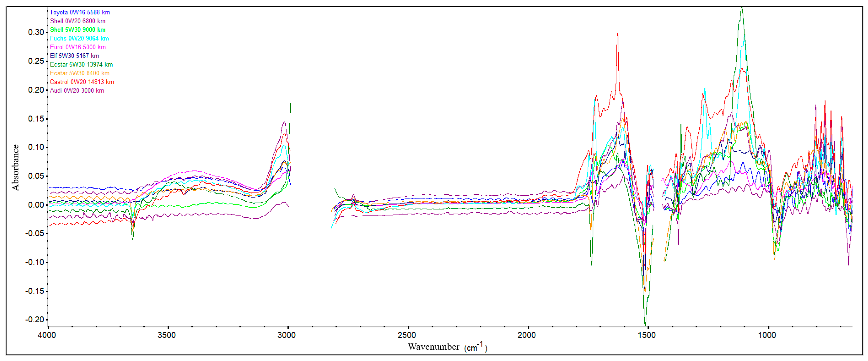
Task: Click the 1500 wavenumber tick label
Action: 647,335
